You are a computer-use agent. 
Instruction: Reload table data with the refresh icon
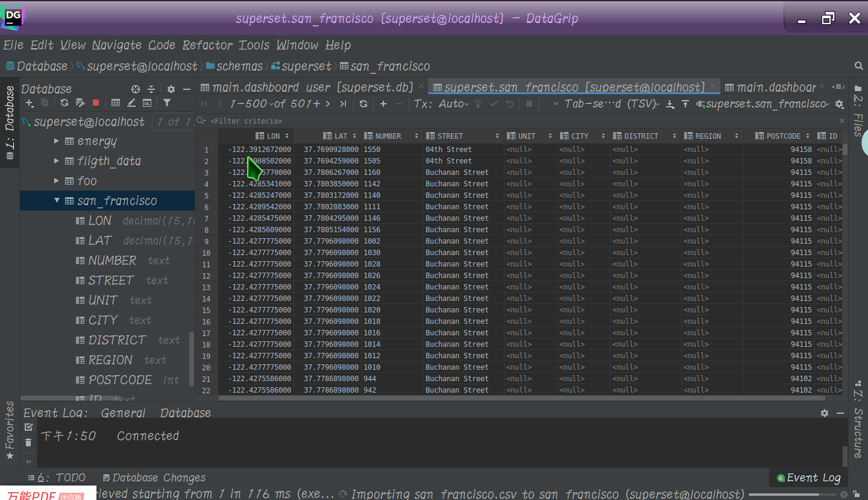pos(364,103)
